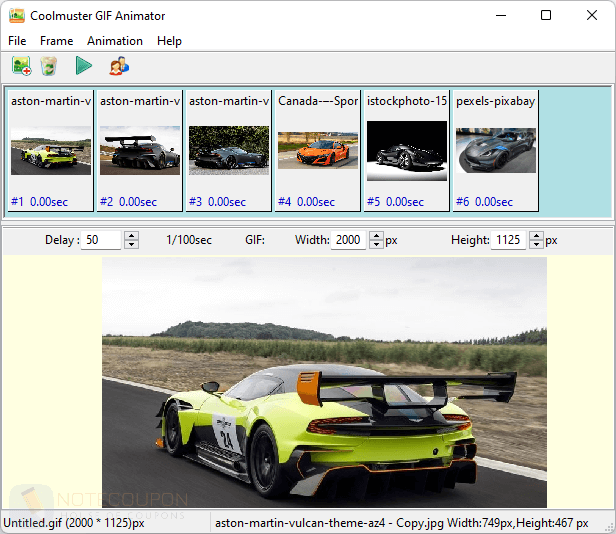The image size is (616, 534).
Task: Open the Help menu
Action: click(x=170, y=41)
